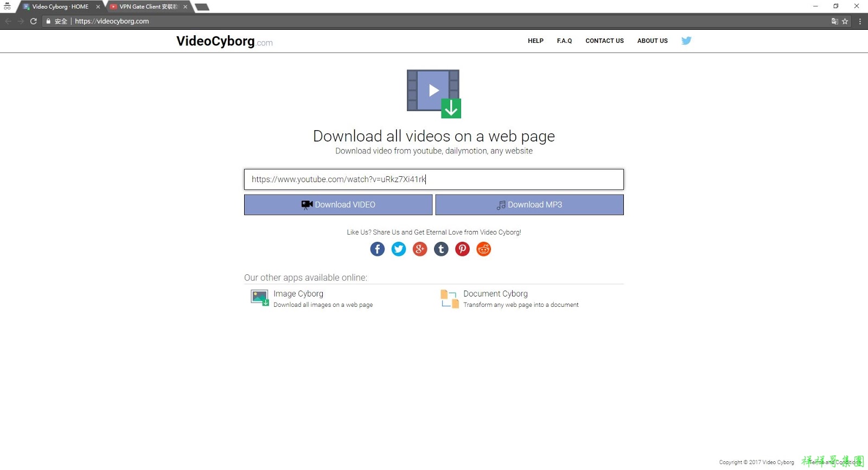The image size is (868, 470).
Task: Click the 'Copyright © 2017 Video Cyborg' text
Action: 757,462
